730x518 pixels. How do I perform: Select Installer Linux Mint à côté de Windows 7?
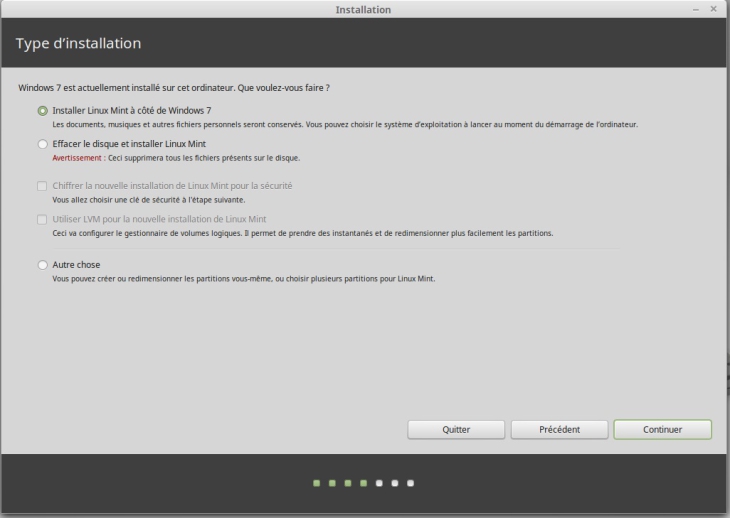(42, 111)
